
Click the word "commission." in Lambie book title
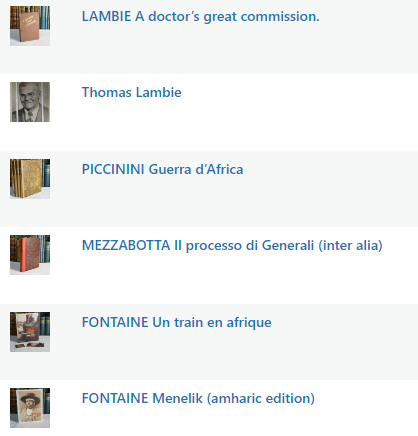[x=280, y=16]
